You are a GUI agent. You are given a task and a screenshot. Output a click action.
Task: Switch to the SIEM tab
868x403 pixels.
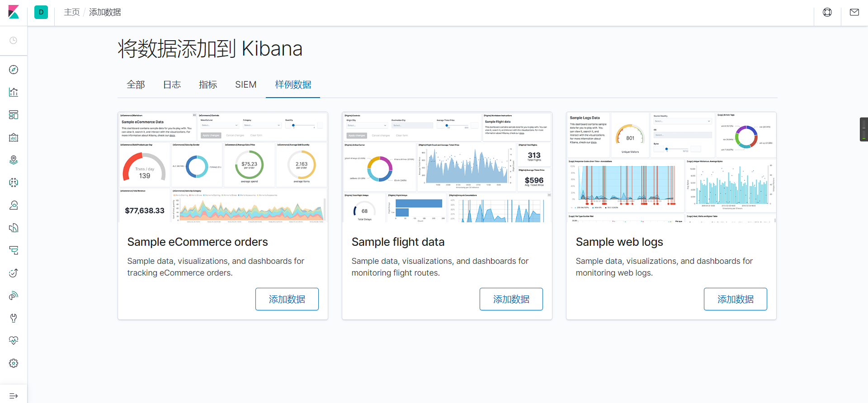(x=246, y=84)
